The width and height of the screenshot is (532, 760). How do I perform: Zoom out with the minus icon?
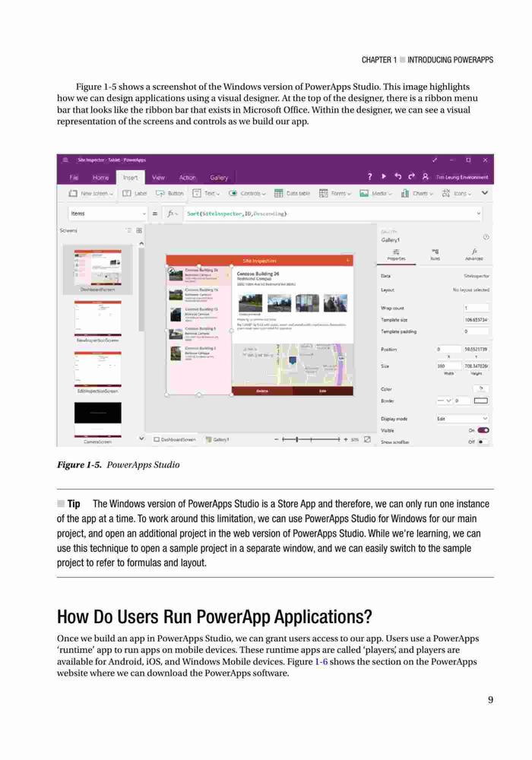point(276,439)
